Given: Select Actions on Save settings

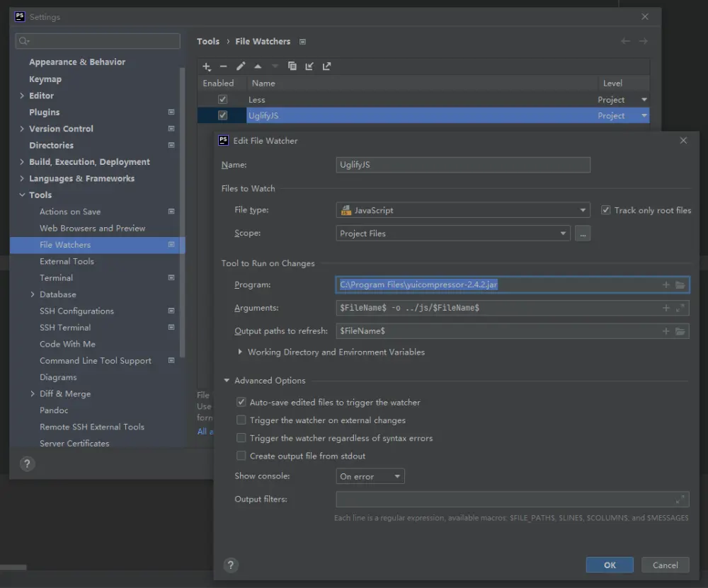Looking at the screenshot, I should (x=70, y=212).
